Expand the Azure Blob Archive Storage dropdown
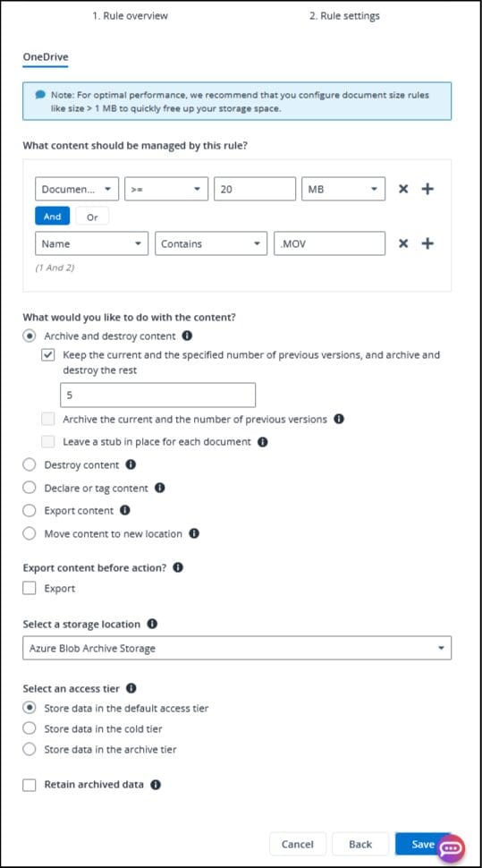The height and width of the screenshot is (868, 482). click(x=237, y=648)
